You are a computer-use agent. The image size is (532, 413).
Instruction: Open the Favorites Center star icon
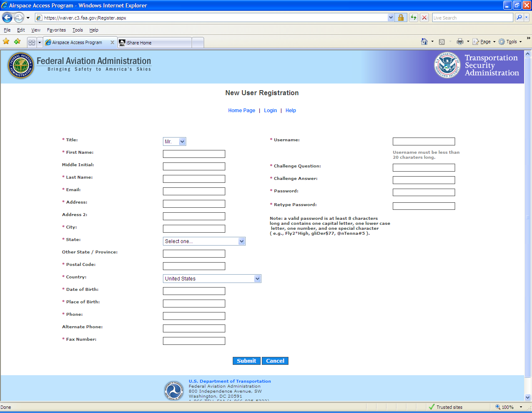click(6, 42)
